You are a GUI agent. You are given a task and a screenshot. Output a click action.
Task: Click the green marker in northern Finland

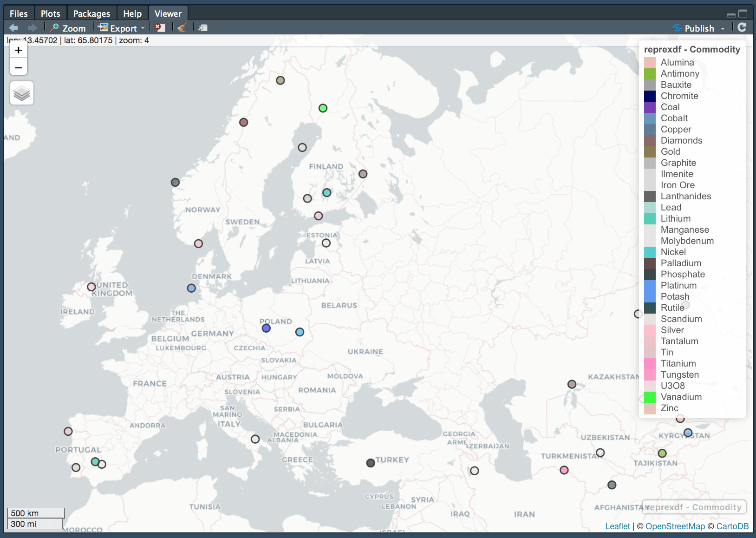tap(323, 108)
